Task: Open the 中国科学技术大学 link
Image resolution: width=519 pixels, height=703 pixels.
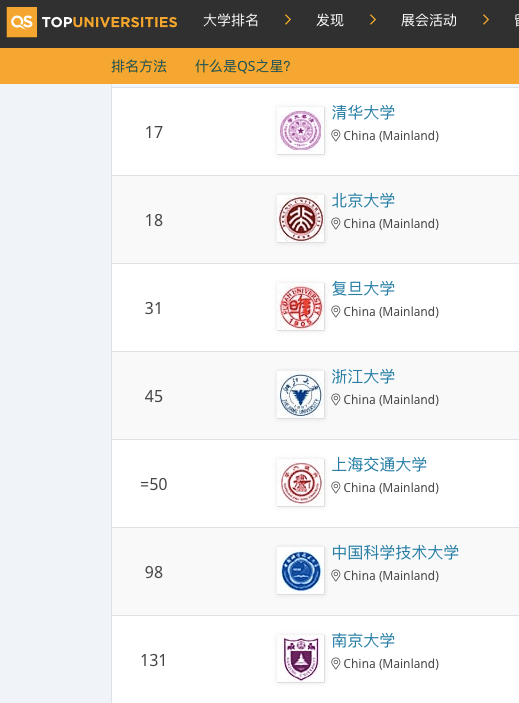Action: (x=395, y=552)
